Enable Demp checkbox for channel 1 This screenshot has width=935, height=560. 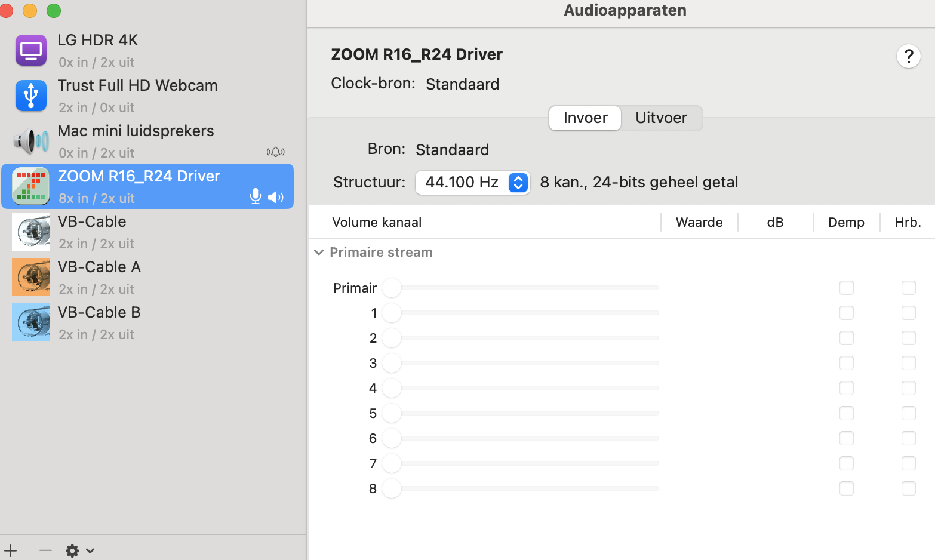point(846,313)
